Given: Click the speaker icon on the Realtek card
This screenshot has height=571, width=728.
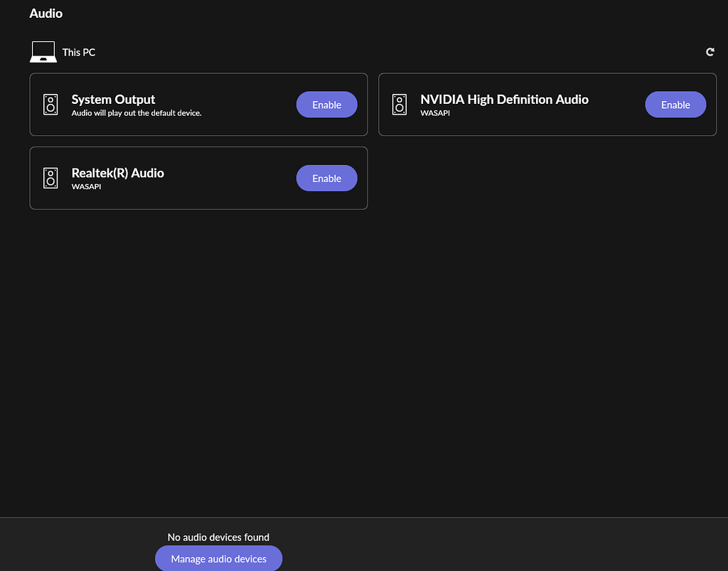Looking at the screenshot, I should (x=50, y=178).
